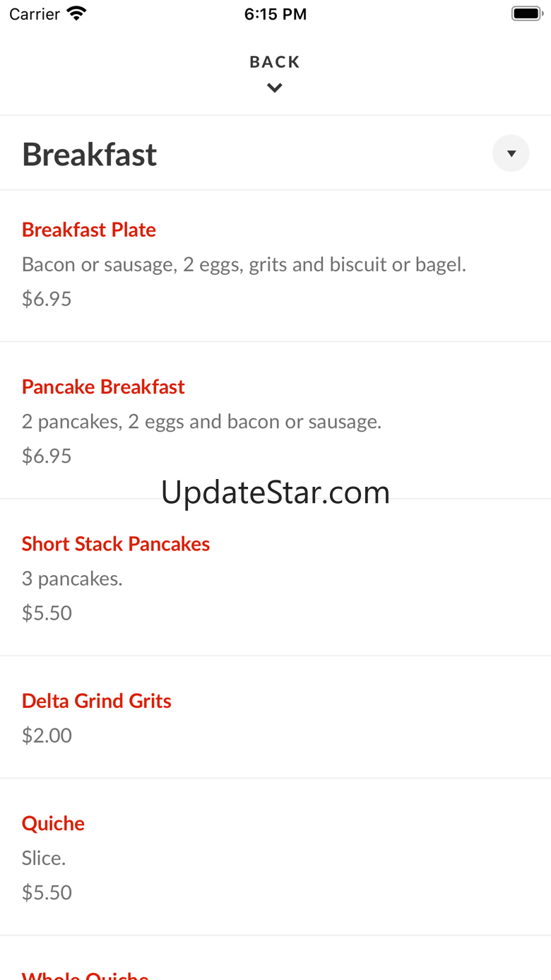Tap the $5.50 price under Short Stack
Viewport: 551px width, 980px height.
coord(47,613)
